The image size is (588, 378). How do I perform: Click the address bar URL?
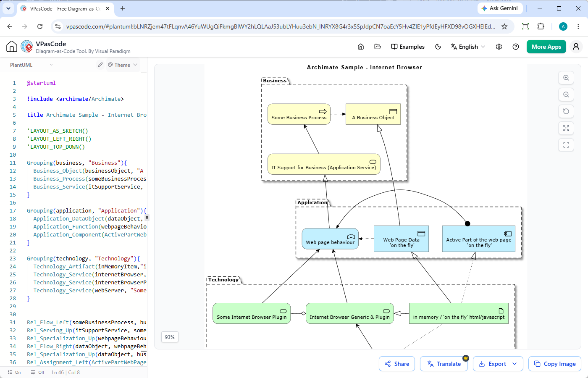click(x=281, y=26)
